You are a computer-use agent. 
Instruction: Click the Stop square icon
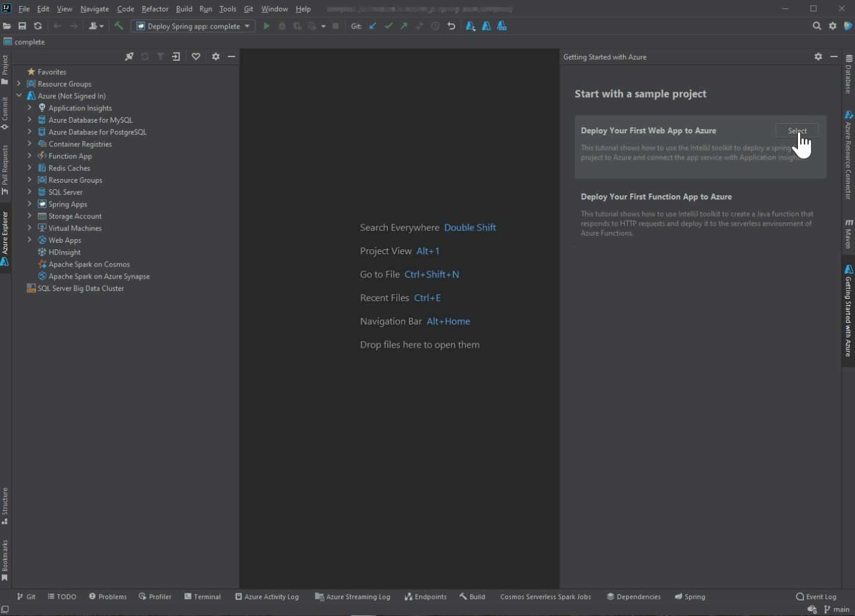click(x=336, y=26)
